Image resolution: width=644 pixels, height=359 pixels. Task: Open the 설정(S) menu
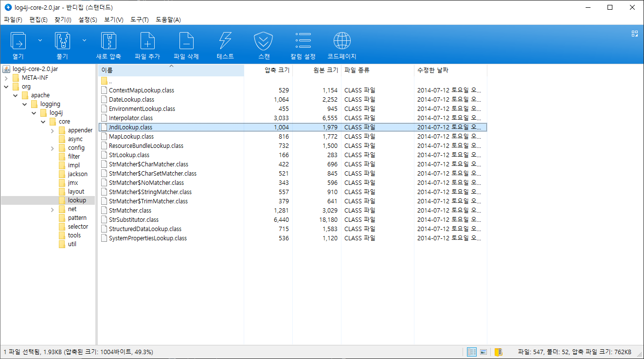coord(88,19)
